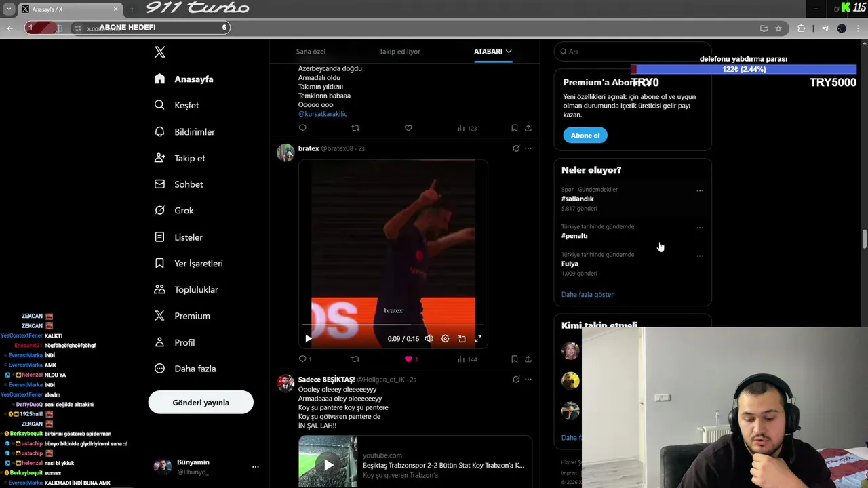This screenshot has height=488, width=868.
Task: Open options for #sallandık trend
Action: coord(700,191)
